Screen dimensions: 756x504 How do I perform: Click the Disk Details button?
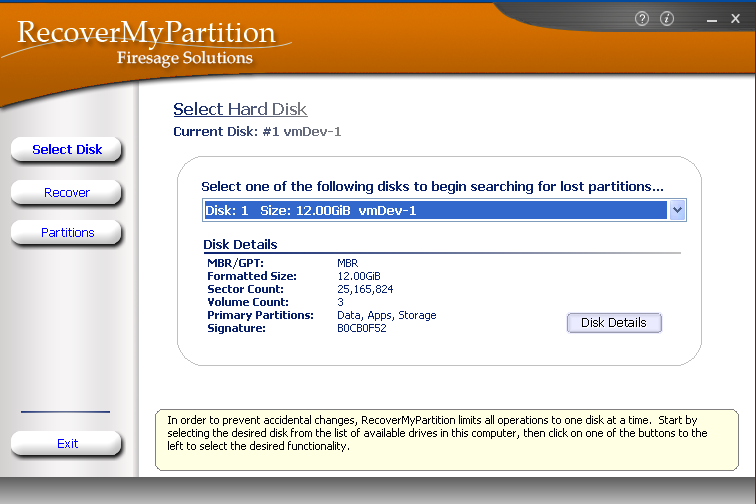point(614,323)
